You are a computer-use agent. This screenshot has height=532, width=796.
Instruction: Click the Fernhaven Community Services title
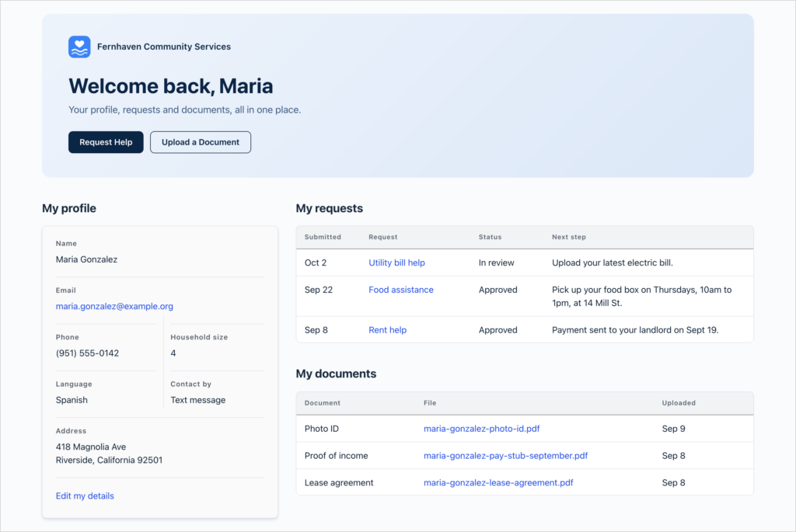click(164, 47)
